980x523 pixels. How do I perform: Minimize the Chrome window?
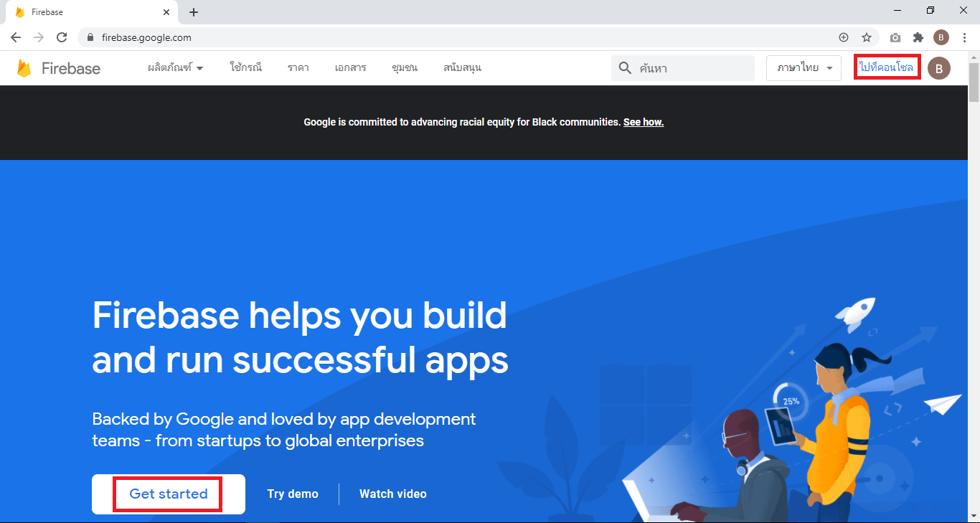[x=897, y=10]
